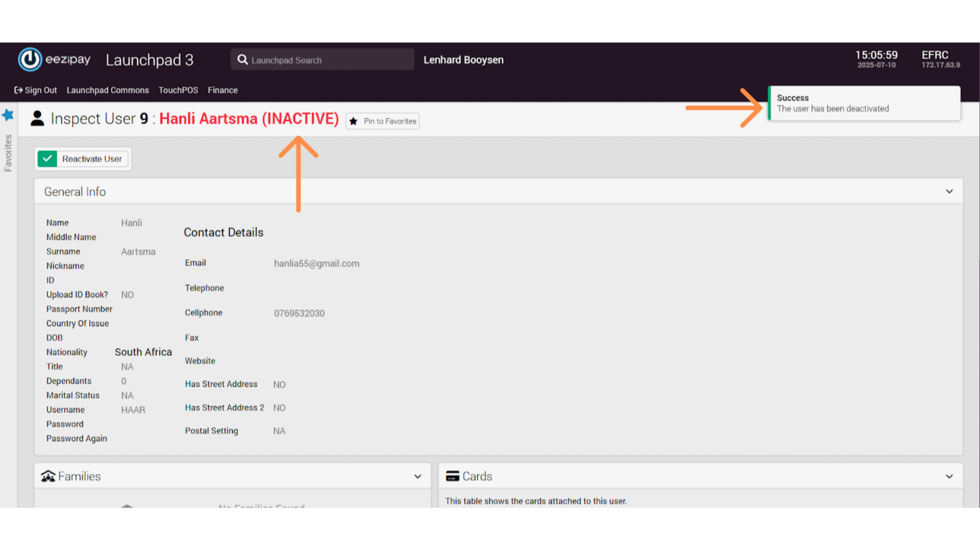The width and height of the screenshot is (980, 551).
Task: Click the 15:05:59 clock display
Action: [x=876, y=55]
